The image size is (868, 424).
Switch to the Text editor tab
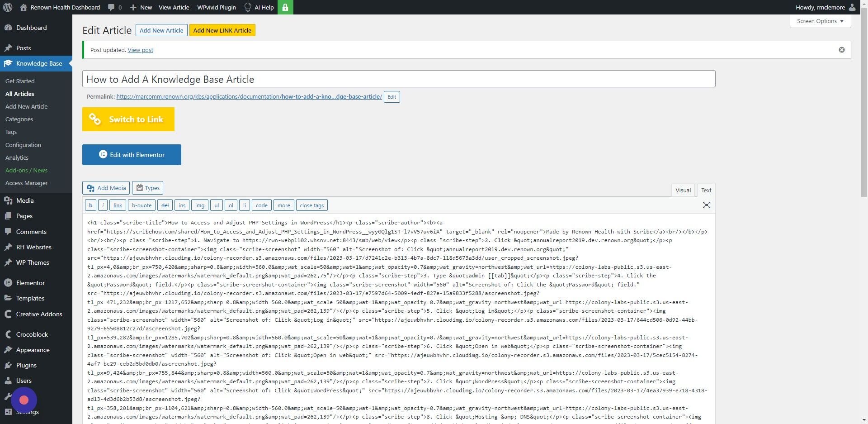(706, 191)
